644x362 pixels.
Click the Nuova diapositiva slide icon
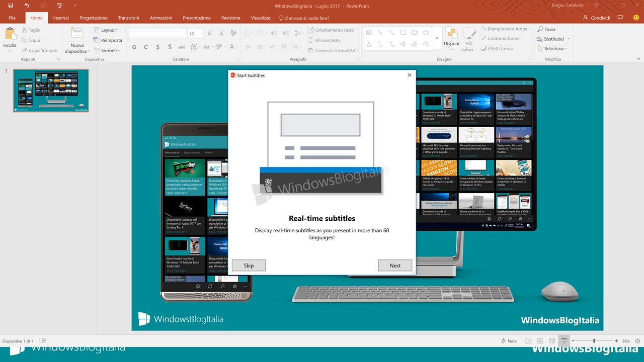click(x=77, y=33)
